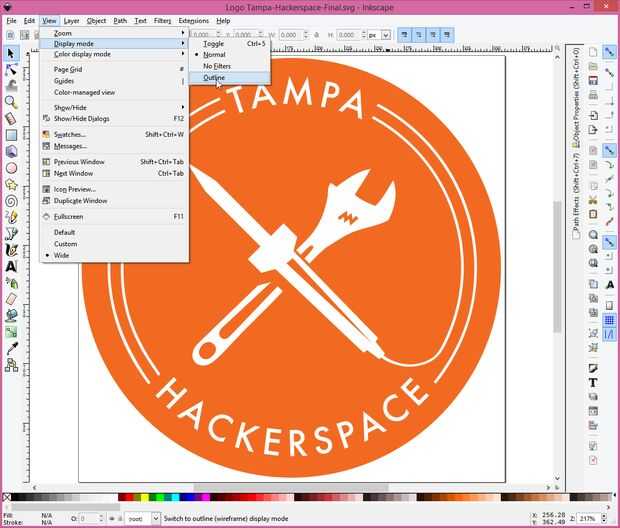Viewport: 620px width, 528px height.
Task: Select the Rectangle tool
Action: (x=11, y=135)
